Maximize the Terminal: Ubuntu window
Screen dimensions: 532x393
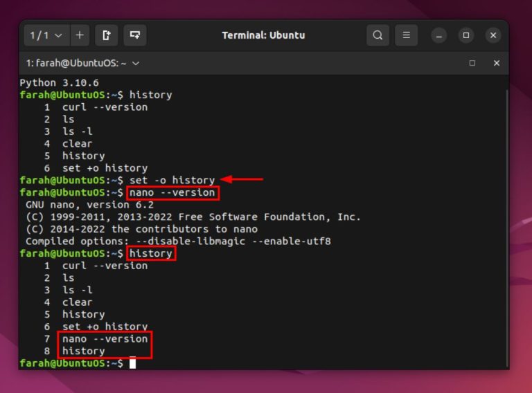(466, 35)
